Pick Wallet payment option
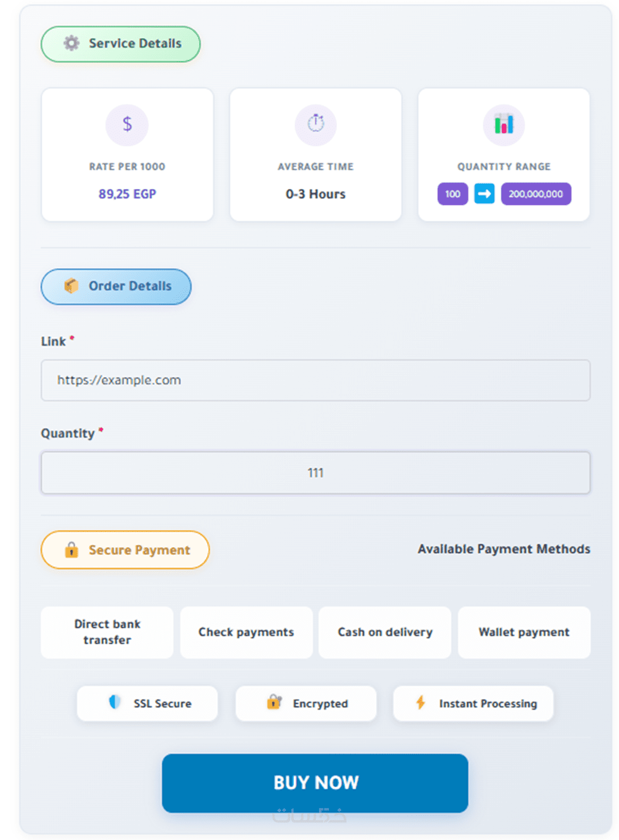 524,632
